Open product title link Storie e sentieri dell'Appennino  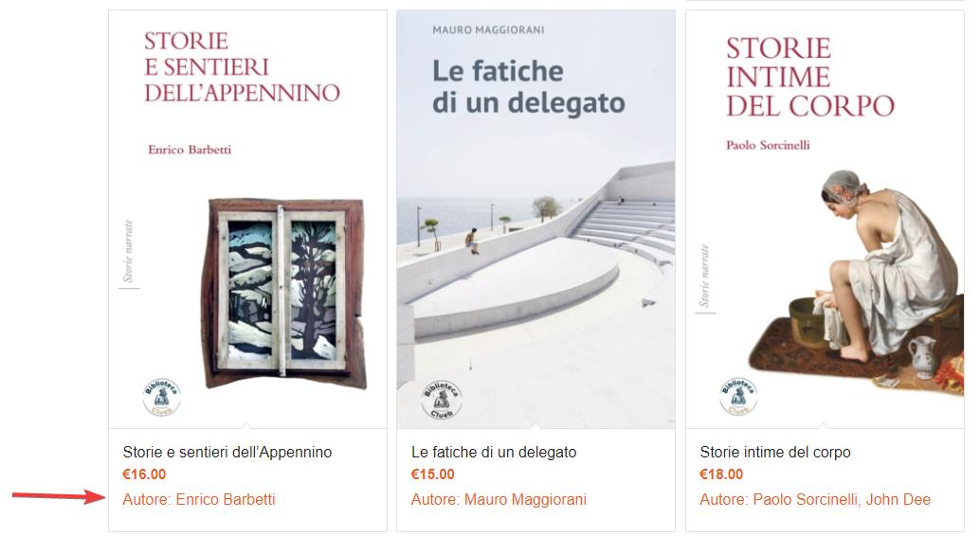pyautogui.click(x=227, y=452)
